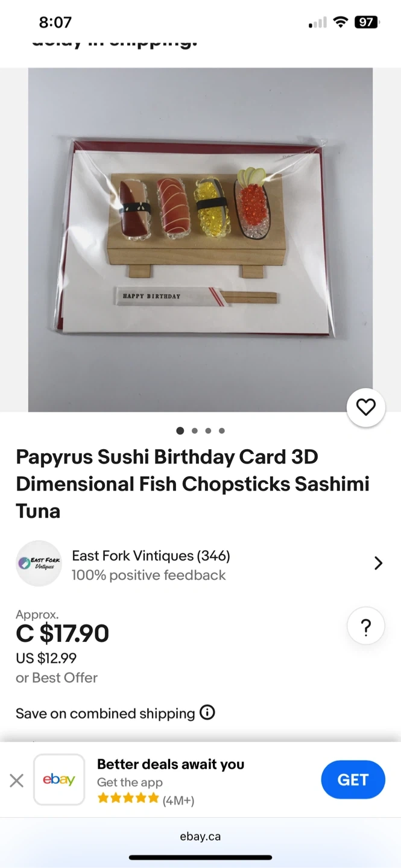Image resolution: width=401 pixels, height=868 pixels.
Task: Jump to the fourth image dot
Action: pos(222,431)
